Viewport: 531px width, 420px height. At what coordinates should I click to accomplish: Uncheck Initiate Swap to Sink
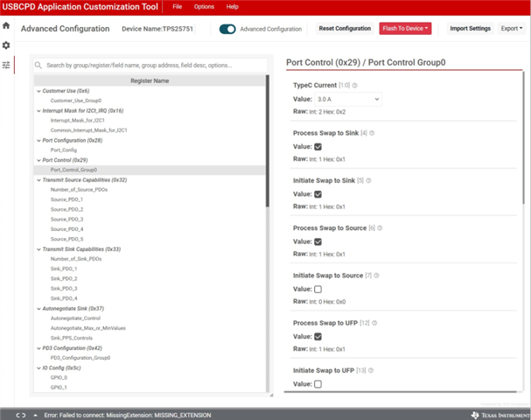318,194
